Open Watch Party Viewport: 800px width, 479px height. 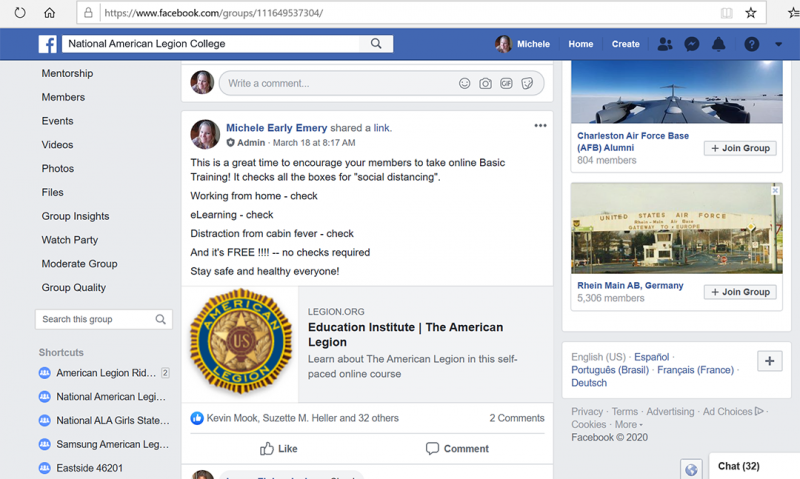tap(70, 240)
